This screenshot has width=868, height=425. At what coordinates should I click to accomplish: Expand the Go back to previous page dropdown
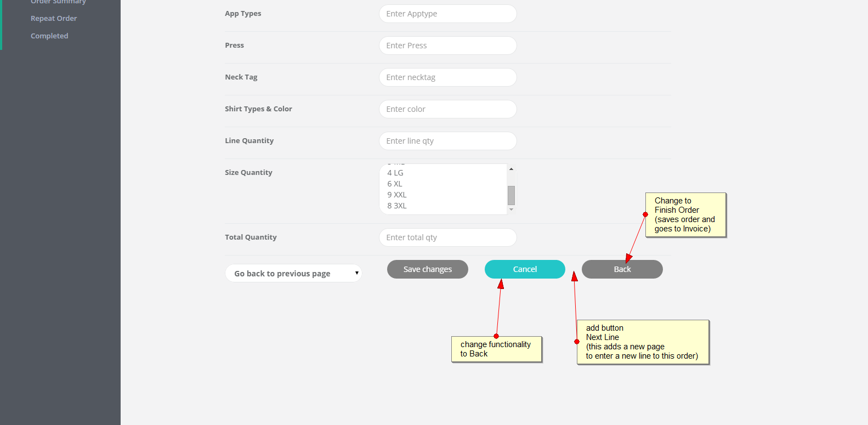click(x=293, y=273)
